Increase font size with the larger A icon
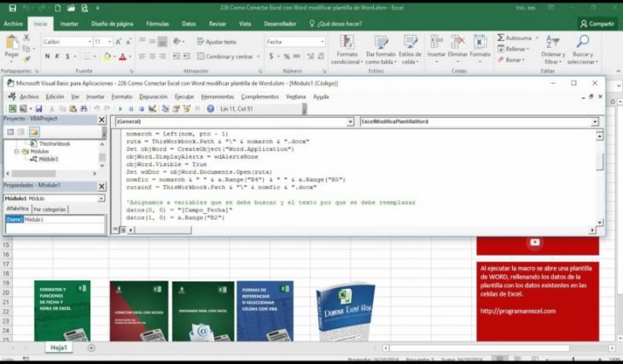This screenshot has width=623, height=364. point(119,42)
